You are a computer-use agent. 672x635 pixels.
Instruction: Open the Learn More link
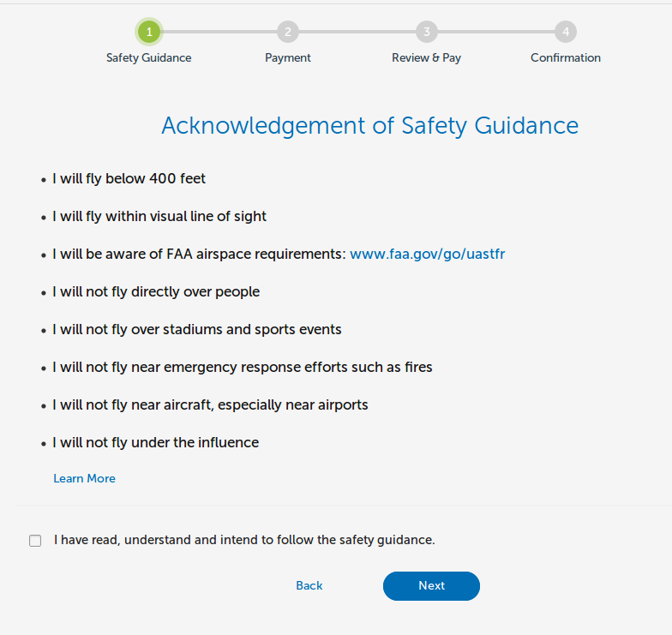pyautogui.click(x=84, y=478)
